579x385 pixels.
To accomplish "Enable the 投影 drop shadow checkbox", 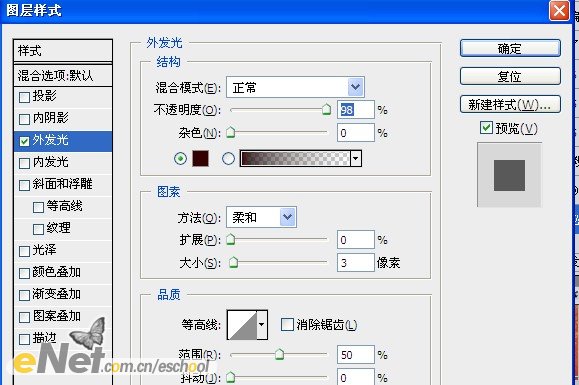I will (x=24, y=97).
